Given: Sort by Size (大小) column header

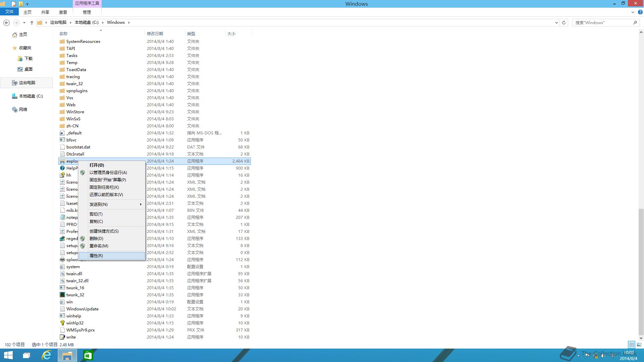Looking at the screenshot, I should coord(238,34).
